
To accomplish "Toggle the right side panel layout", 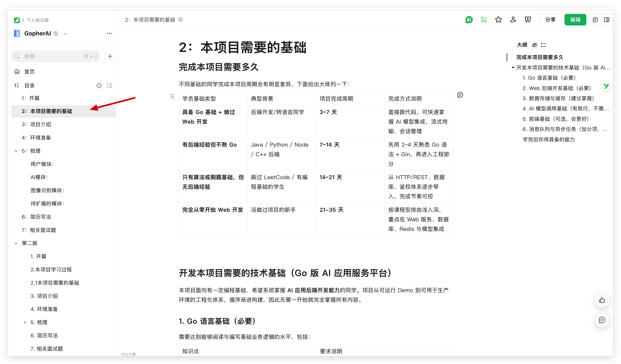I will point(607,20).
